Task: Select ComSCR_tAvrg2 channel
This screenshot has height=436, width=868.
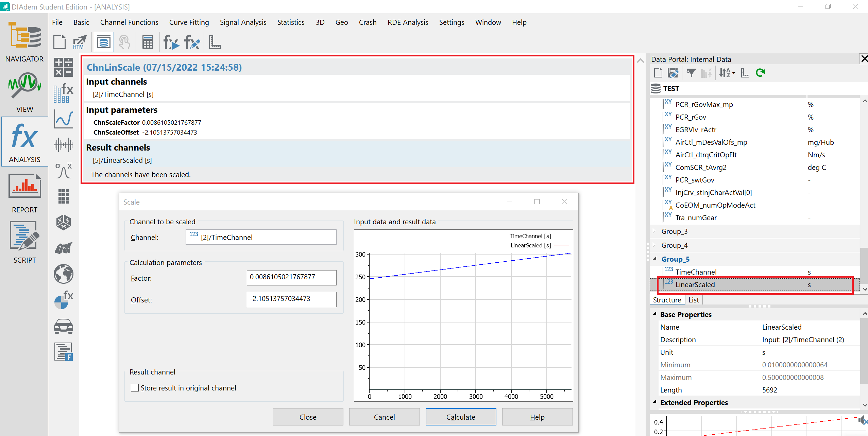Action: [701, 168]
